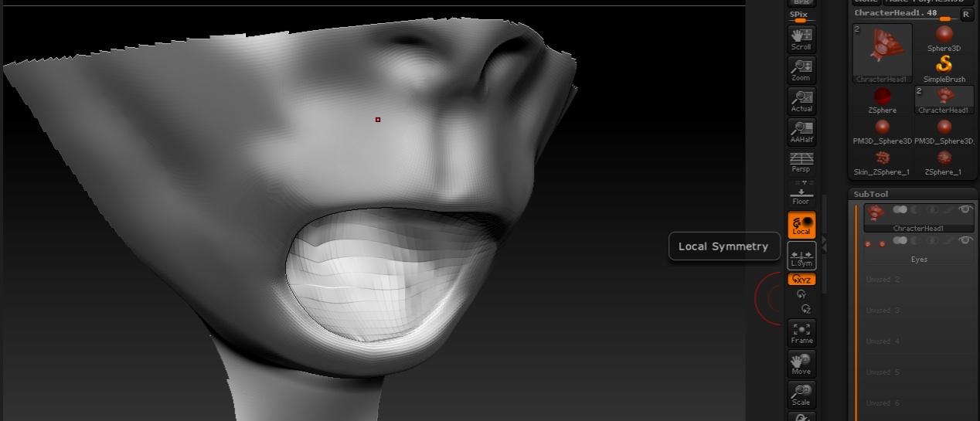This screenshot has width=980, height=421.
Task: Click the Unused 5 subtool slot
Action: tap(919, 372)
